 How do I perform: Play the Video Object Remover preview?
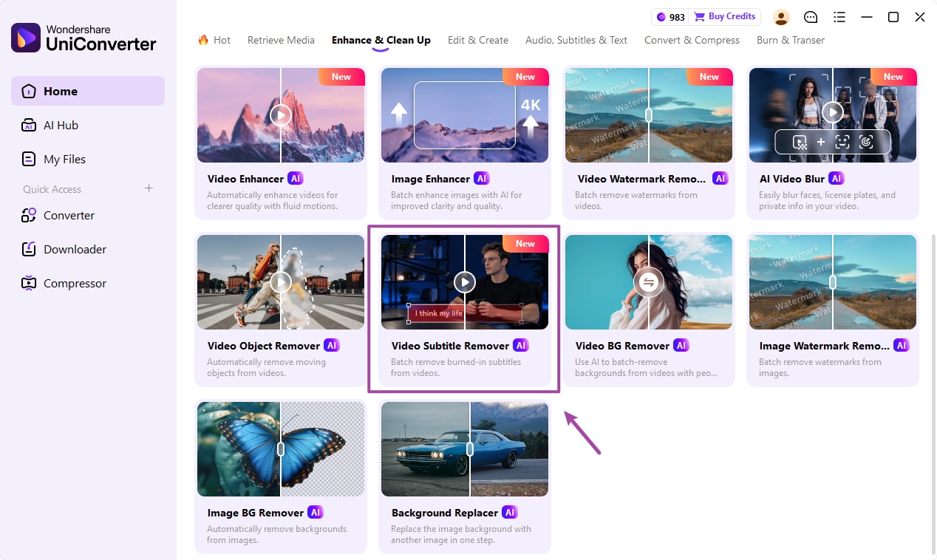(x=281, y=281)
